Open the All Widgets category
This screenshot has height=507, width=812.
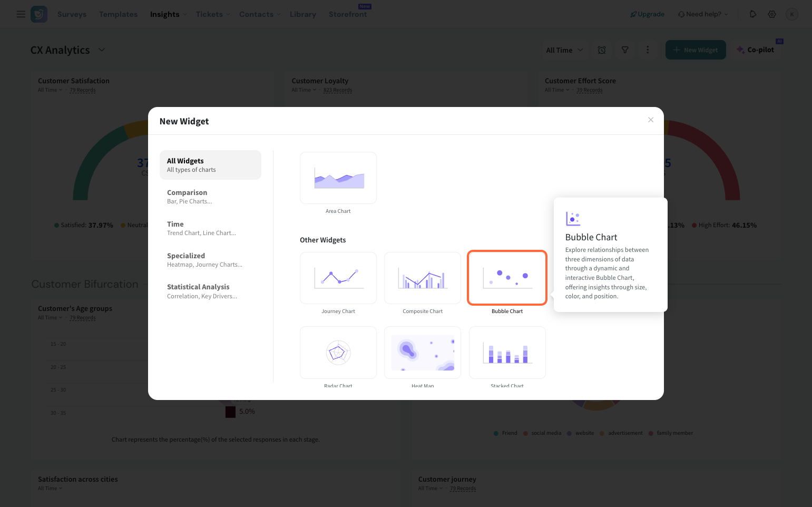click(210, 165)
